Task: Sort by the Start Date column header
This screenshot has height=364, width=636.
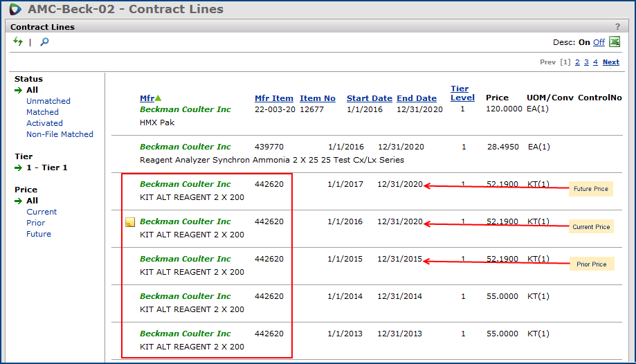Action: [x=369, y=98]
